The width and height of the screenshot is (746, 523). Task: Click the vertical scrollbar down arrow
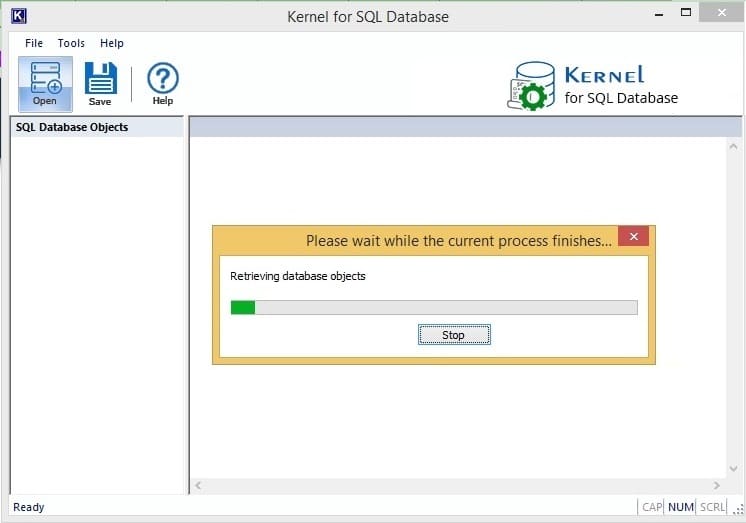coord(733,469)
